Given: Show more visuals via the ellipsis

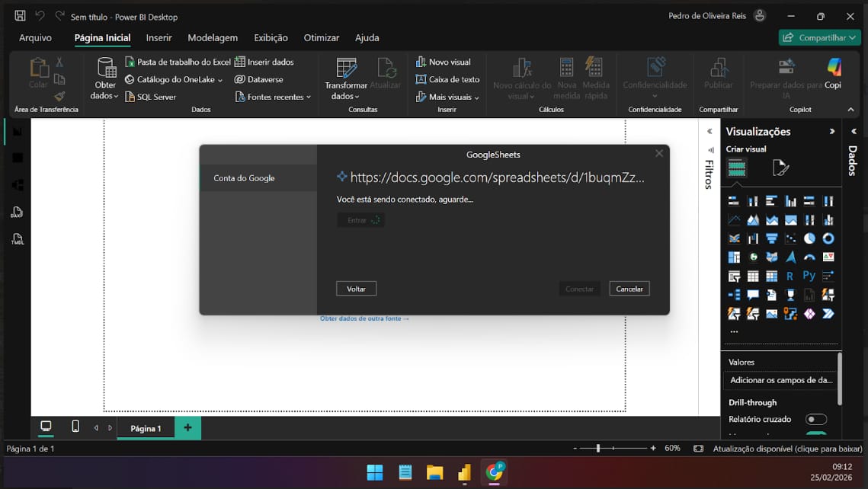Looking at the screenshot, I should tap(734, 331).
